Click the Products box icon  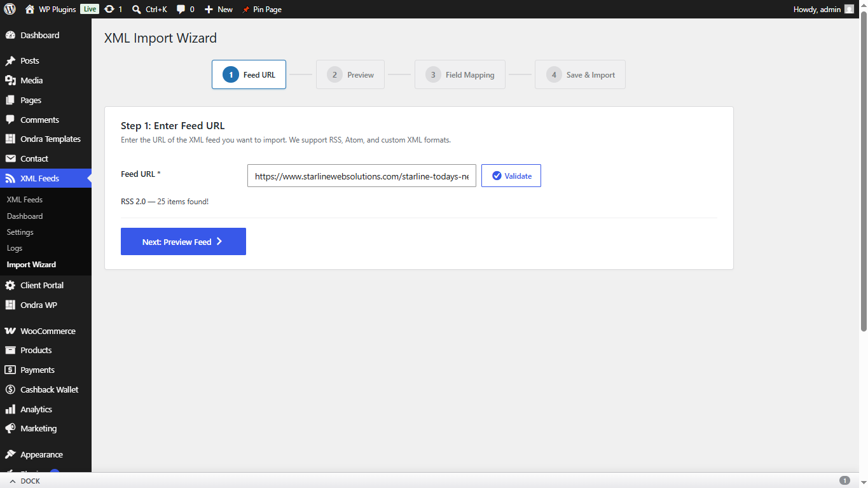(10, 350)
